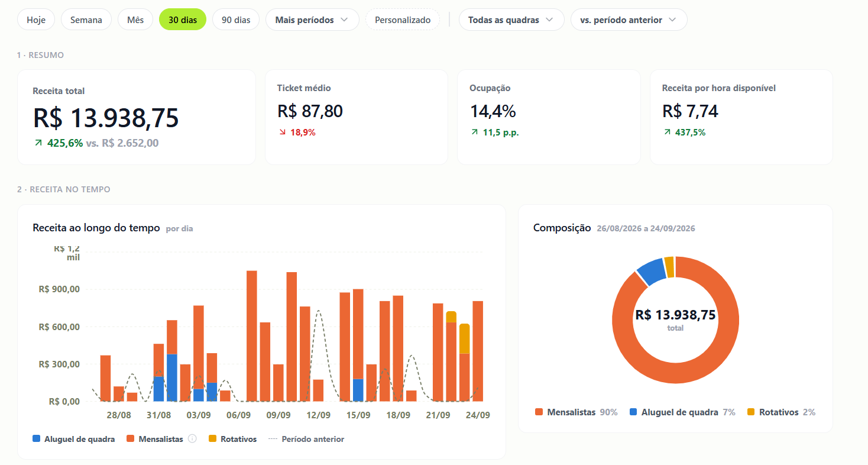Select the Hoje period filter
This screenshot has width=868, height=465.
[x=36, y=20]
